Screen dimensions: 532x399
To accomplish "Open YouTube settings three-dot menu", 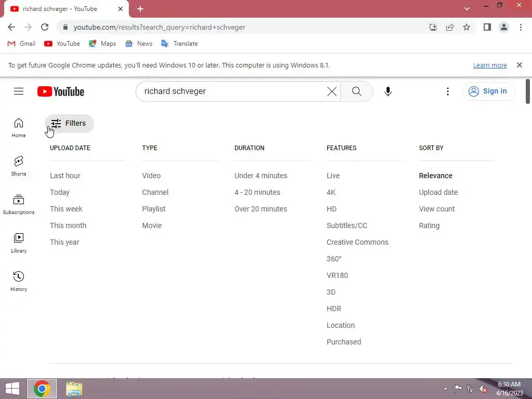I will pos(447,91).
